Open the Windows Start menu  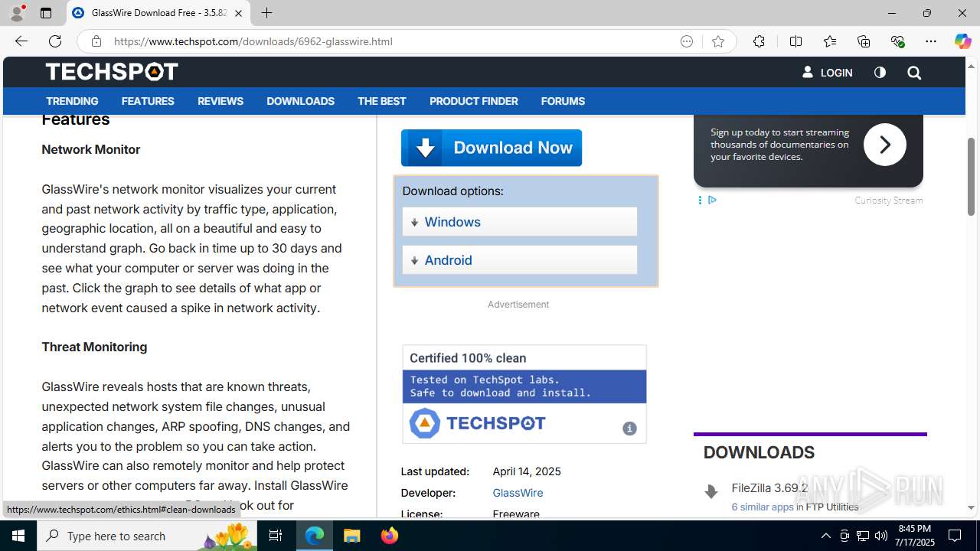tap(18, 536)
